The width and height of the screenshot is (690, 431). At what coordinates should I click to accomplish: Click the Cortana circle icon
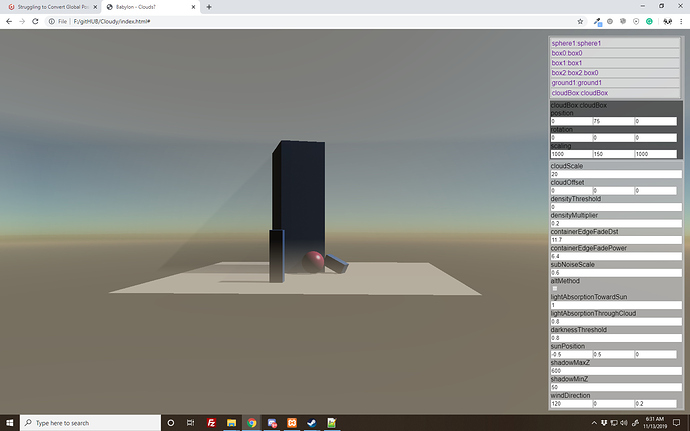[x=171, y=423]
